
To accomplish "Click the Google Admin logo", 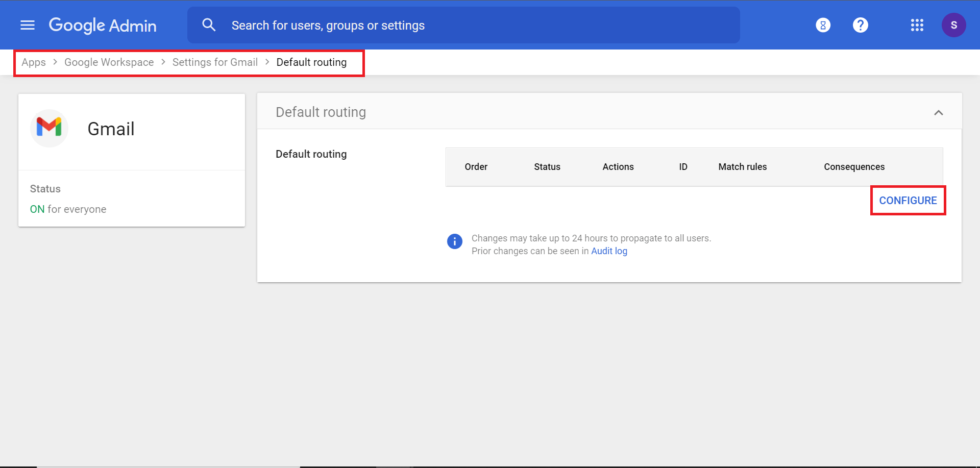I will (103, 25).
